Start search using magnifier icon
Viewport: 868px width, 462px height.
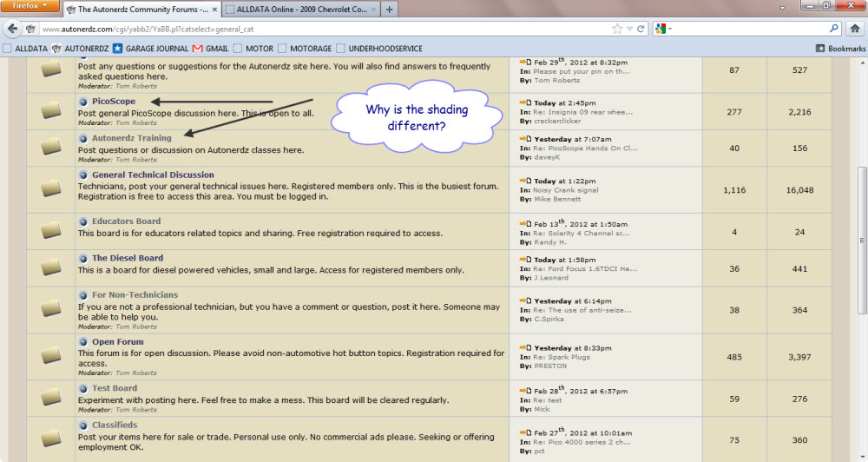(x=833, y=29)
